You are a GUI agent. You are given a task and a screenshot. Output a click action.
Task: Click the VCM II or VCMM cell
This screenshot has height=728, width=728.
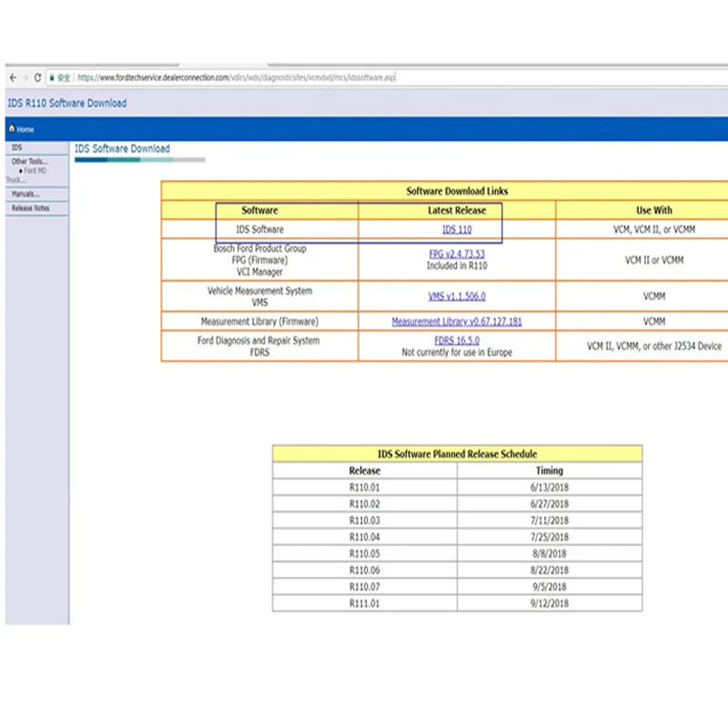coord(654,260)
